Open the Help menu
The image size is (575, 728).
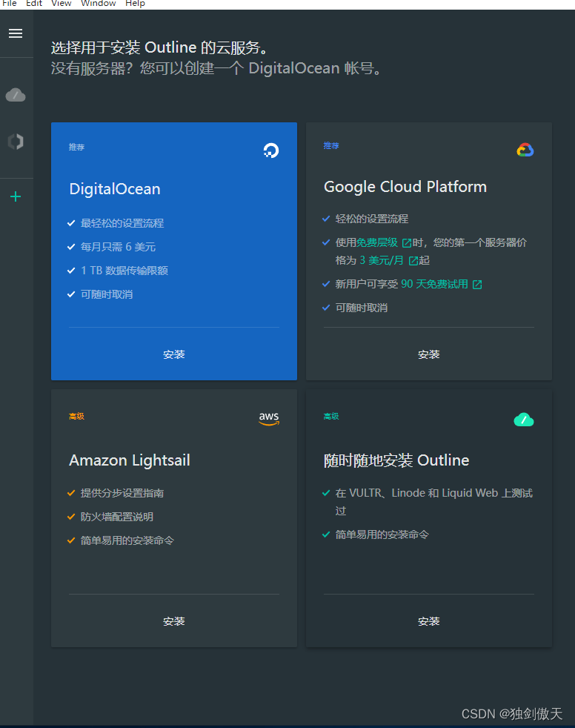(135, 4)
